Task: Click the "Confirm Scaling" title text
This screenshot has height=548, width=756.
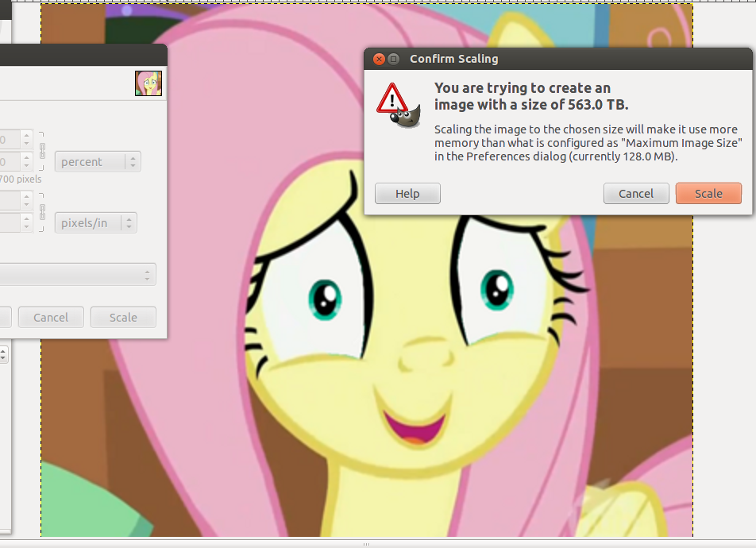Action: click(x=453, y=59)
